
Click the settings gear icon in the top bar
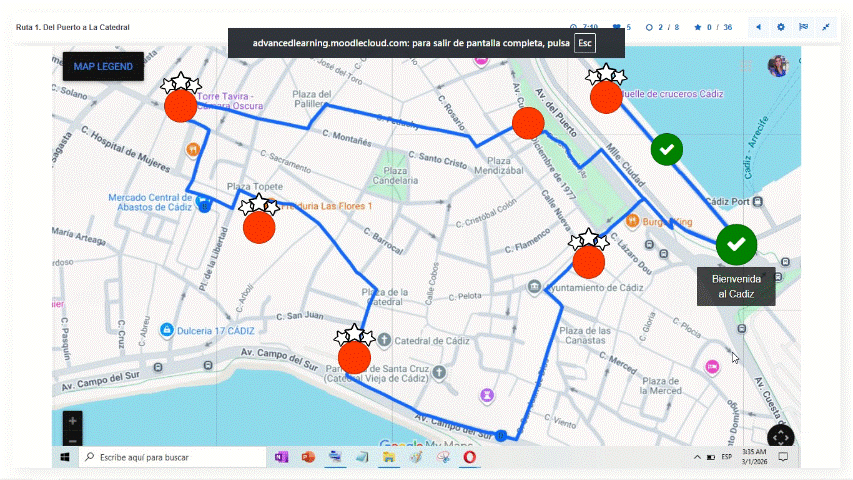click(781, 27)
